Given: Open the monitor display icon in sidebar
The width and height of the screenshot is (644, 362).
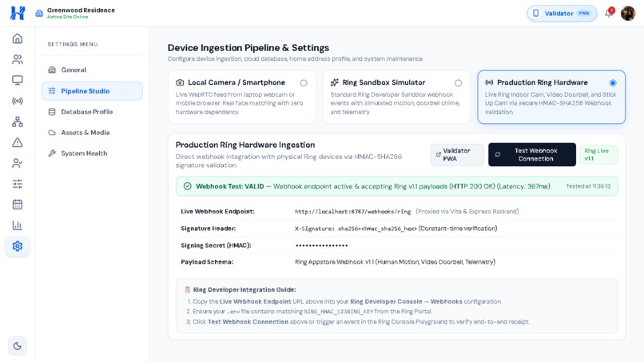Looking at the screenshot, I should [x=18, y=80].
